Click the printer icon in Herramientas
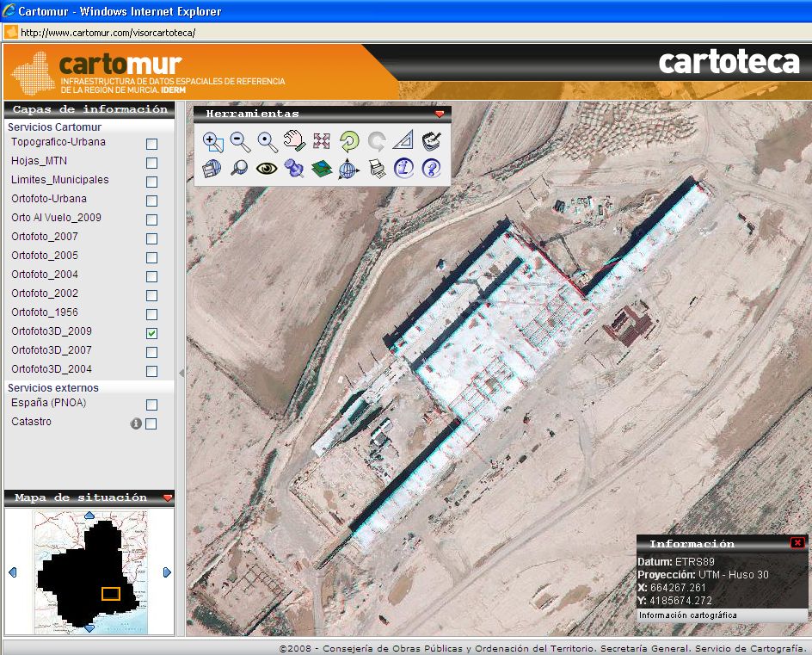This screenshot has height=655, width=812. point(377,169)
